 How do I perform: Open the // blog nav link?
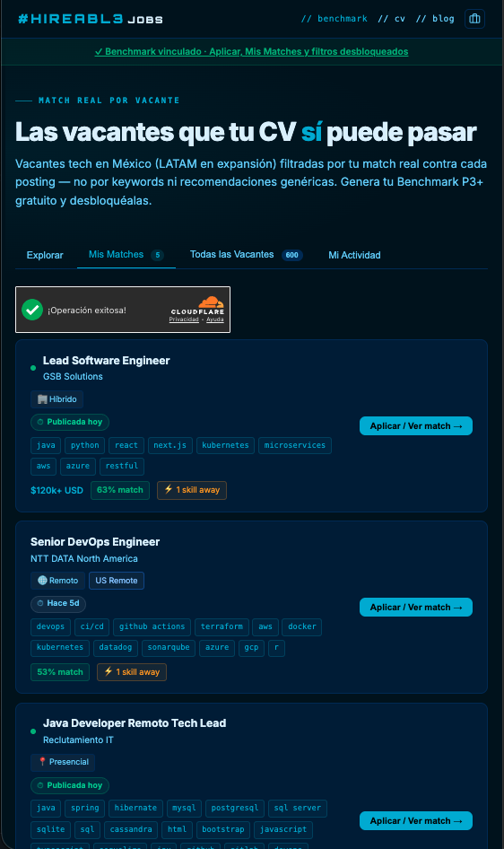(435, 19)
